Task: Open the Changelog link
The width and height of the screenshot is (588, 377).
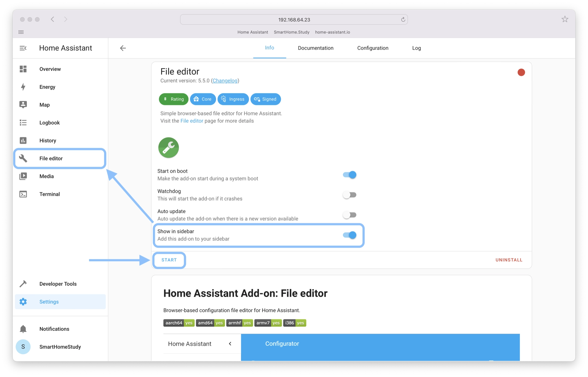Action: [x=225, y=81]
